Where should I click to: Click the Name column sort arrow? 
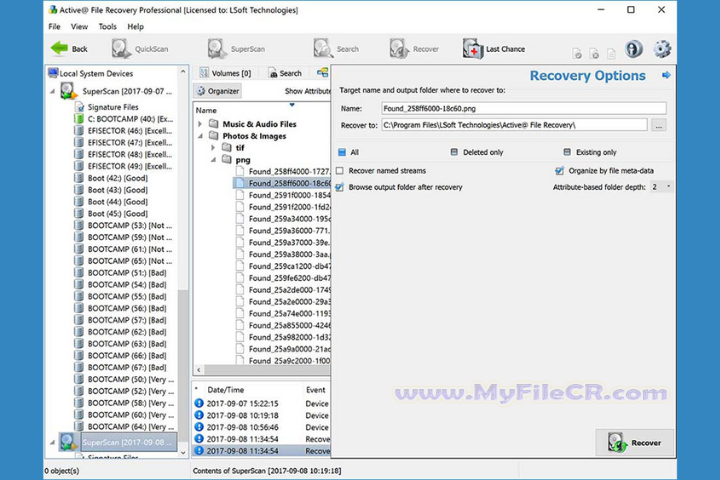[x=292, y=105]
